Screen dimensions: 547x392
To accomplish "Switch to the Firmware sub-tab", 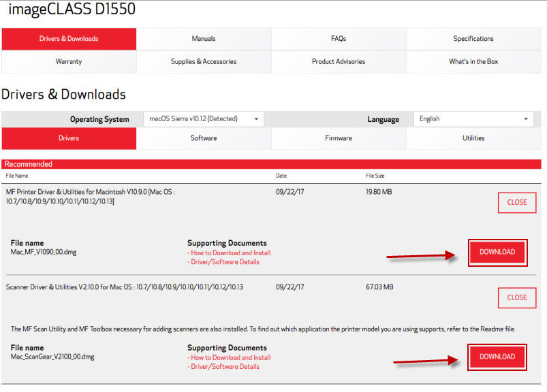I will (339, 138).
